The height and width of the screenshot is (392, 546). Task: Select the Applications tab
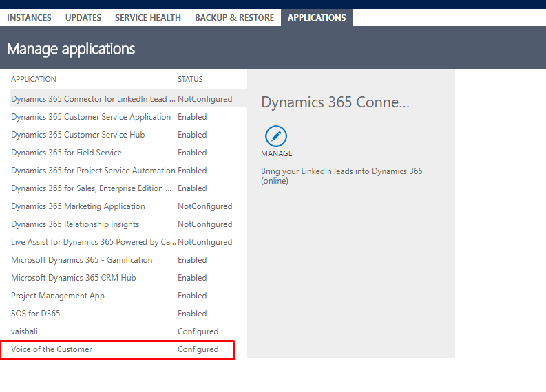pyautogui.click(x=317, y=18)
